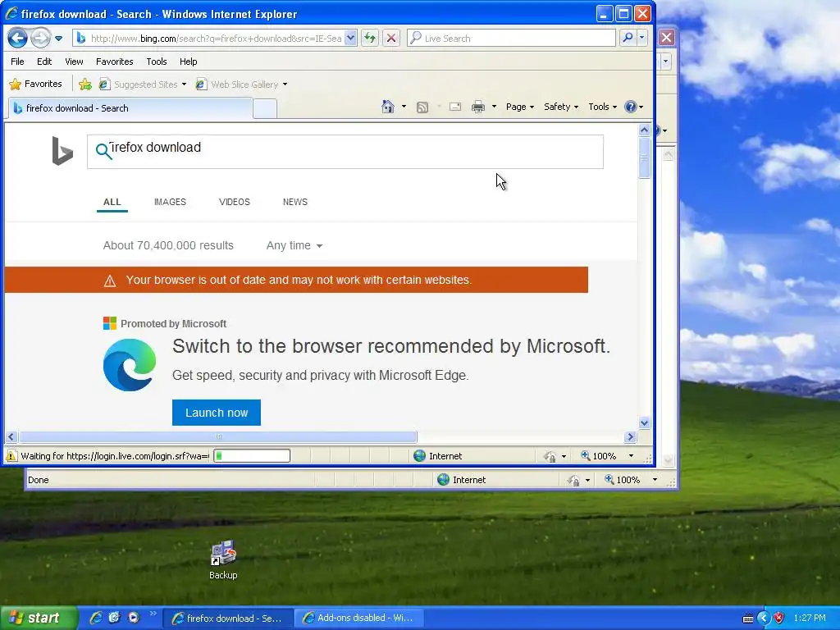Click the Refresh page icon
Image resolution: width=840 pixels, height=630 pixels.
click(370, 38)
